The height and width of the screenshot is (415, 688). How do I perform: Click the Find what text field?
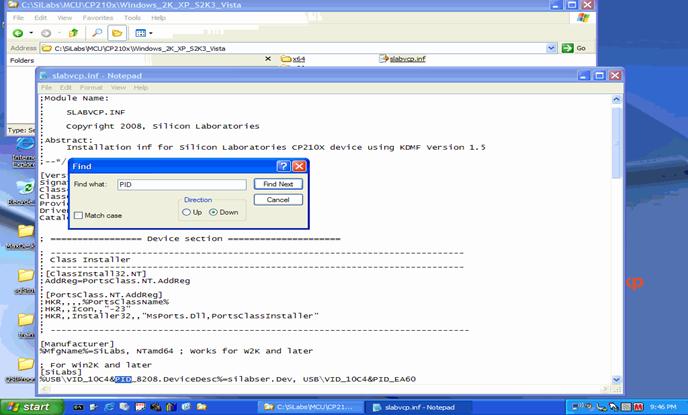[x=182, y=185]
